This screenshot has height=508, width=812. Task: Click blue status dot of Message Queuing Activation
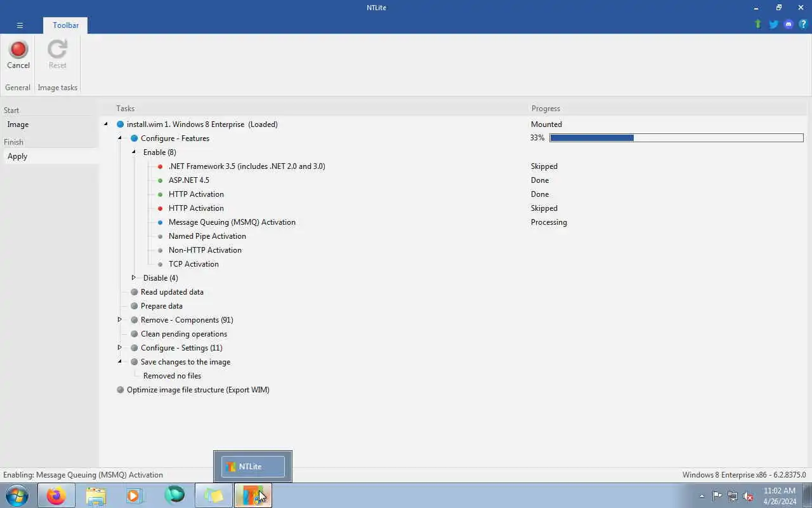click(160, 222)
